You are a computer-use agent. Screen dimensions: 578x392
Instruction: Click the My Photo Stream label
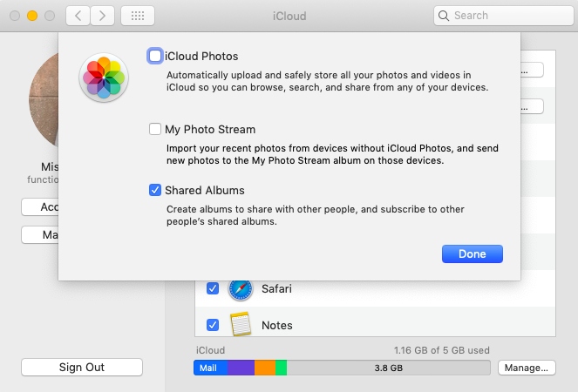click(210, 129)
